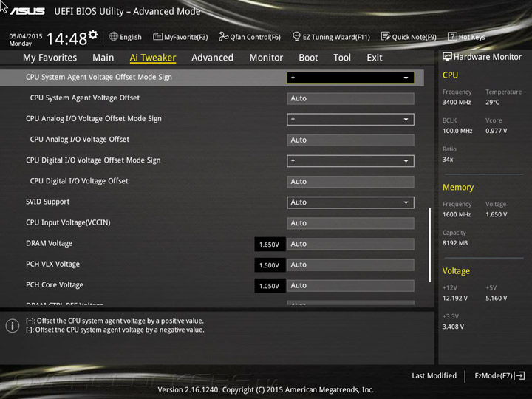Select the DRAM Voltage row label
This screenshot has height=399, width=532.
coord(50,243)
